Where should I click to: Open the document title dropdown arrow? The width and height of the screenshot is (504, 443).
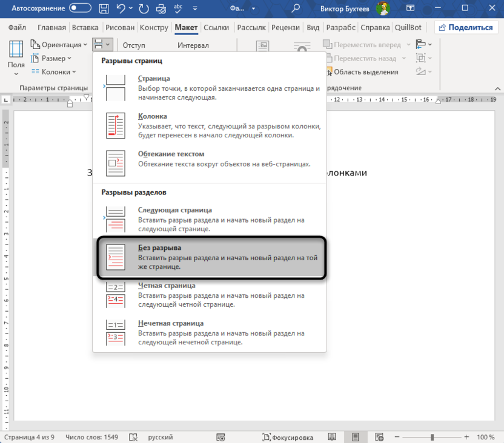point(253,8)
